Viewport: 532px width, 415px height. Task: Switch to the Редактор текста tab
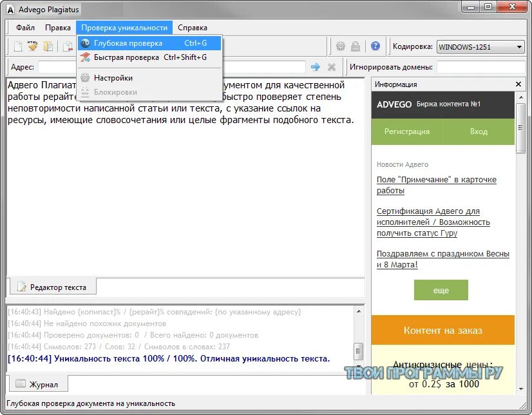[x=53, y=287]
